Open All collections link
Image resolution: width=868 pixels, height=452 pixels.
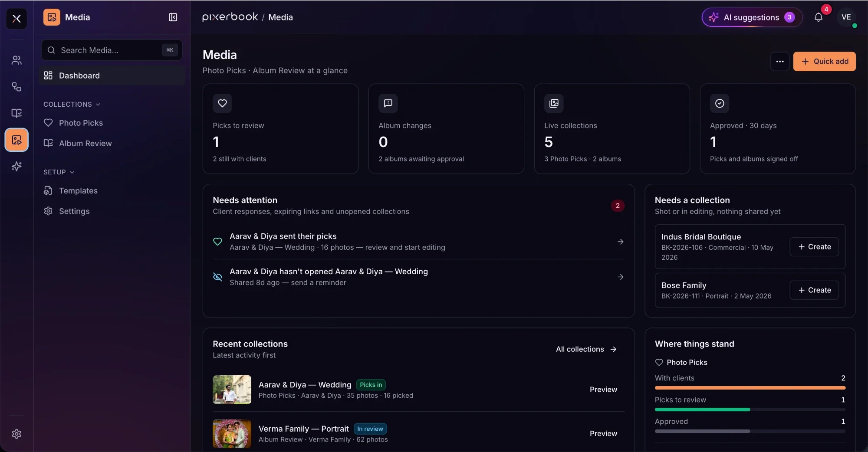(x=586, y=349)
